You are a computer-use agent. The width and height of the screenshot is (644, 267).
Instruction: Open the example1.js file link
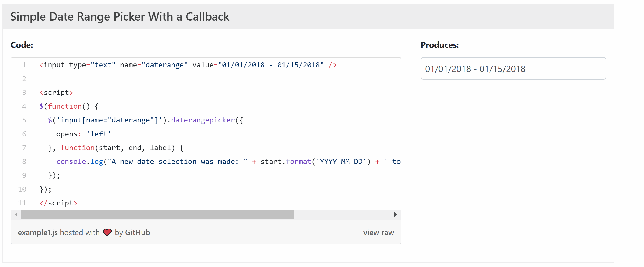(37, 233)
